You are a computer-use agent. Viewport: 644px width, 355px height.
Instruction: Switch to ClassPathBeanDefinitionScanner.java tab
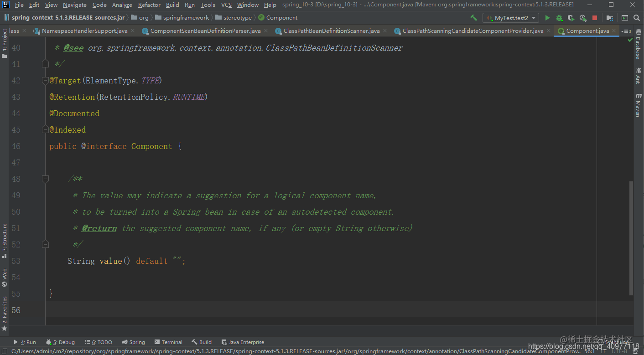coord(332,31)
